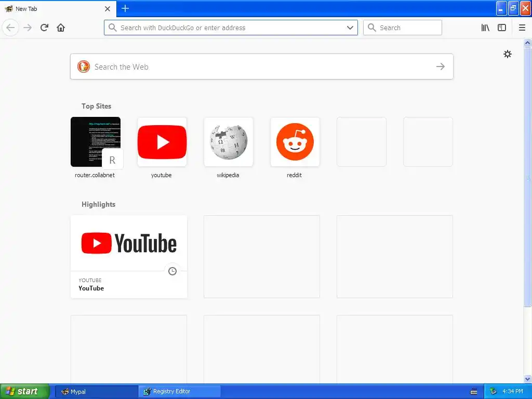Viewport: 532px width, 399px height.
Task: Click the network tray icon beside the clock
Action: [493, 392]
